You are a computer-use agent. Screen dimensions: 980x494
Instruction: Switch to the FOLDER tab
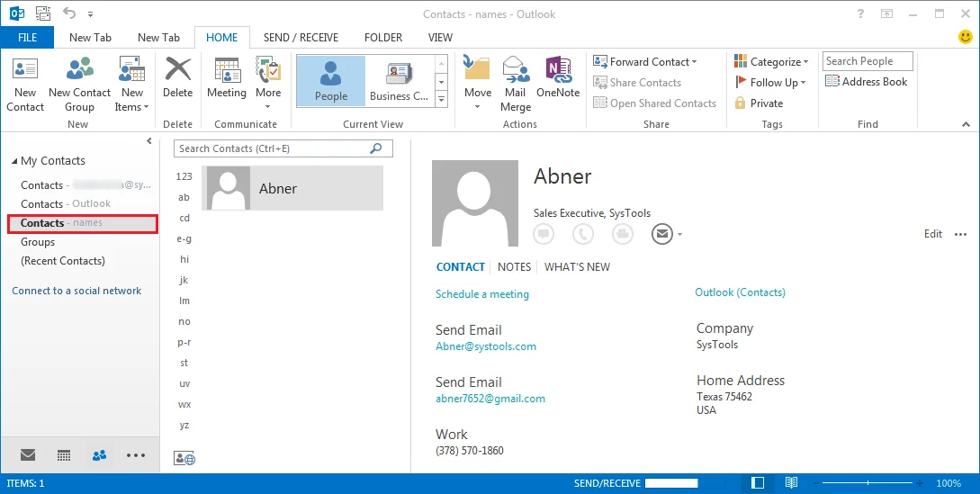click(383, 38)
